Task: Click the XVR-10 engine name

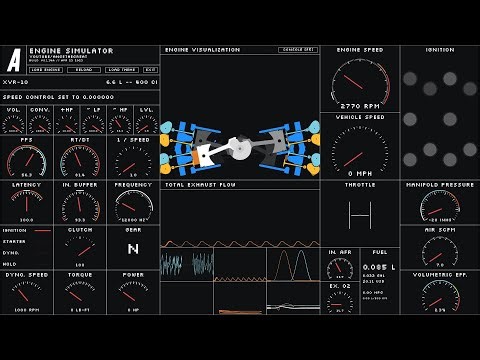Action: tap(15, 82)
